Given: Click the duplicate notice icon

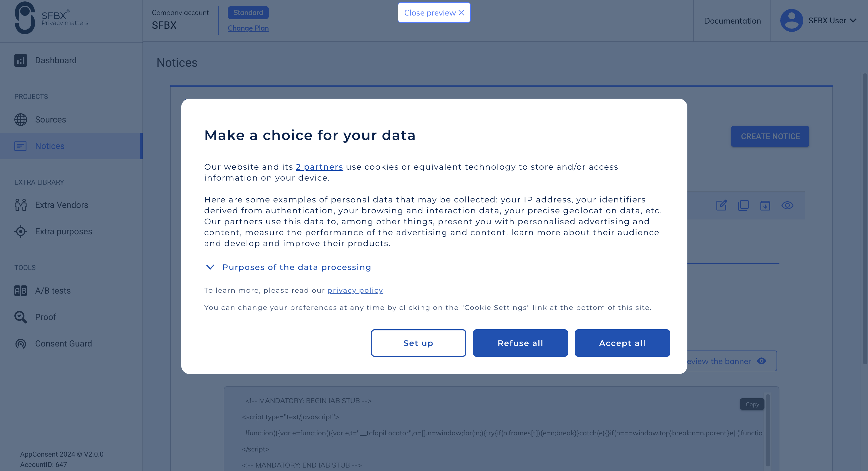Looking at the screenshot, I should tap(743, 205).
